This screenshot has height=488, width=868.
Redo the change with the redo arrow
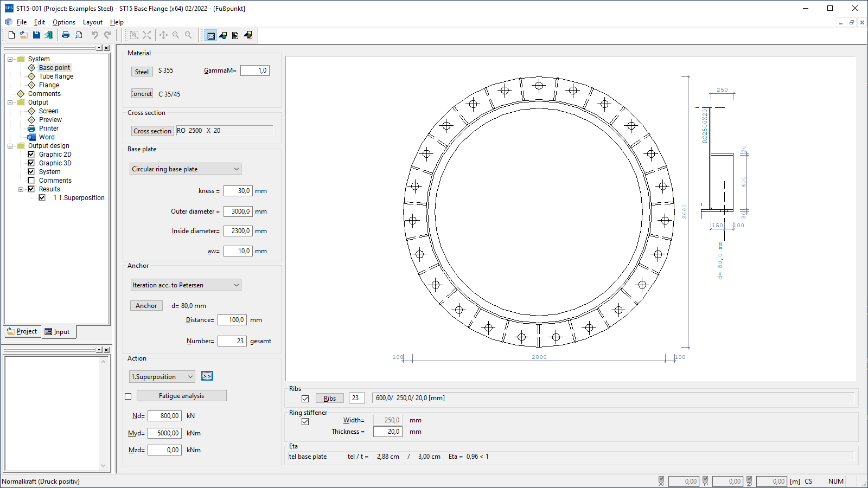click(x=107, y=35)
